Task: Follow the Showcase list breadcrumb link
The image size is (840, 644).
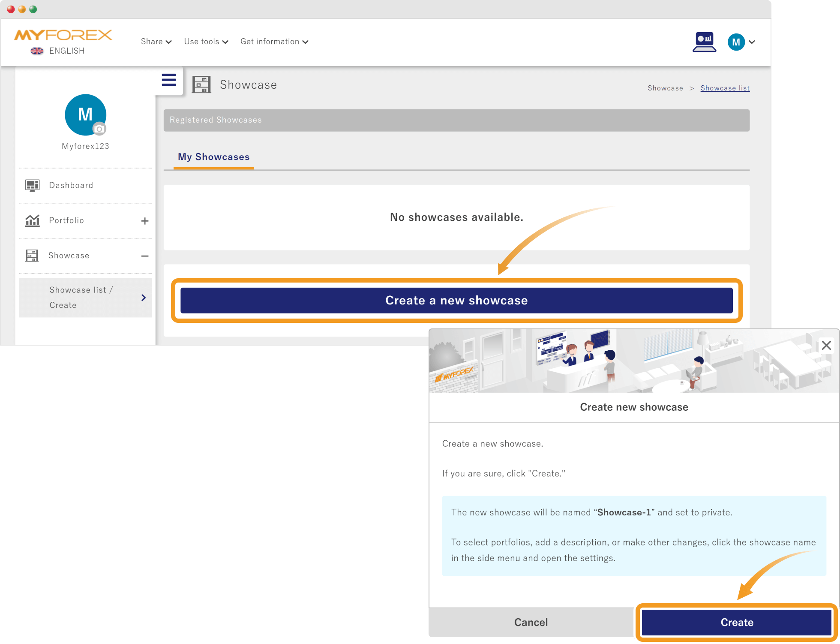Action: [725, 88]
